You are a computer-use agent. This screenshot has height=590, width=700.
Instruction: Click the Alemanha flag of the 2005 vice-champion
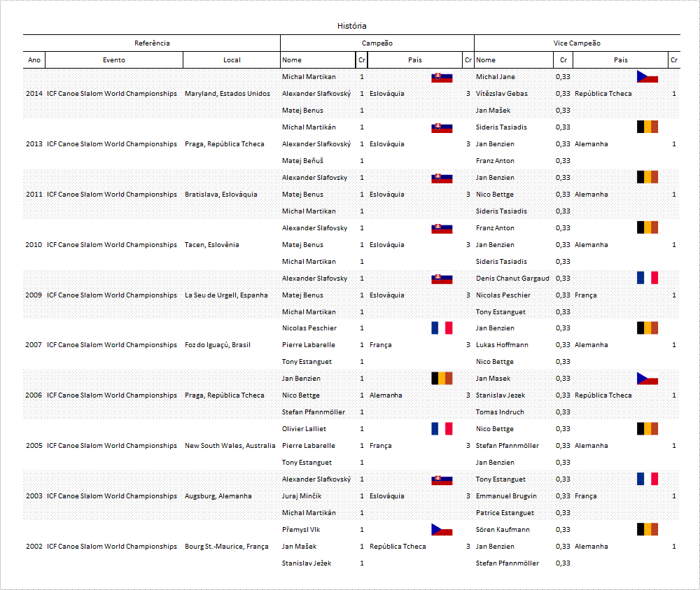[647, 429]
